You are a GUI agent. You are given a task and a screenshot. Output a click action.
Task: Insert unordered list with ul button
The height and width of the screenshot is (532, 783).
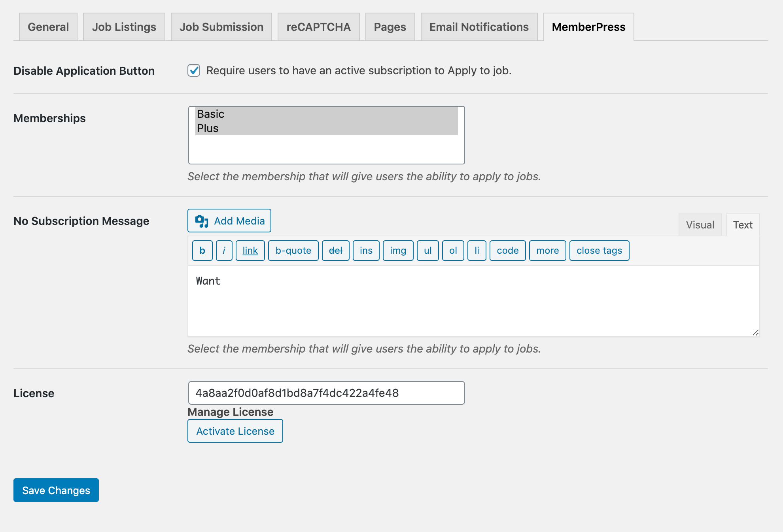428,251
